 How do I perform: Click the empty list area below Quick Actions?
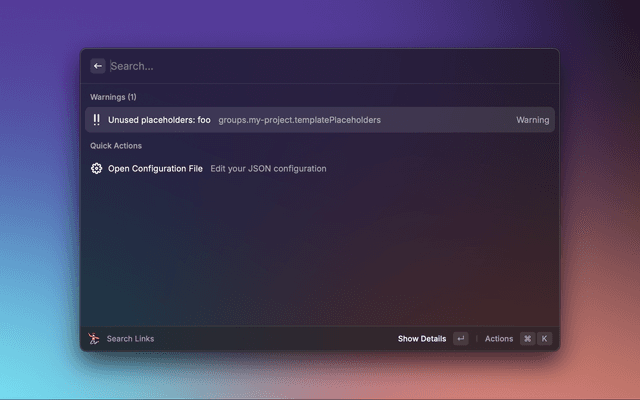coord(320,250)
